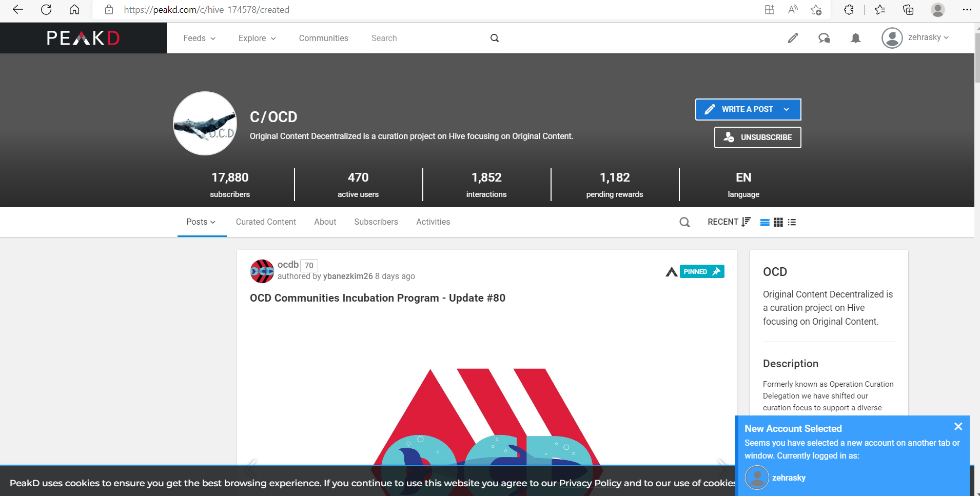Open the Posts tab dropdown
This screenshot has width=980, height=496.
coord(201,222)
